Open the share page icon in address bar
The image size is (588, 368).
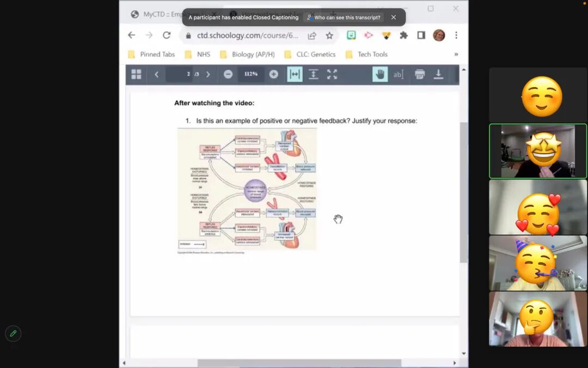311,35
